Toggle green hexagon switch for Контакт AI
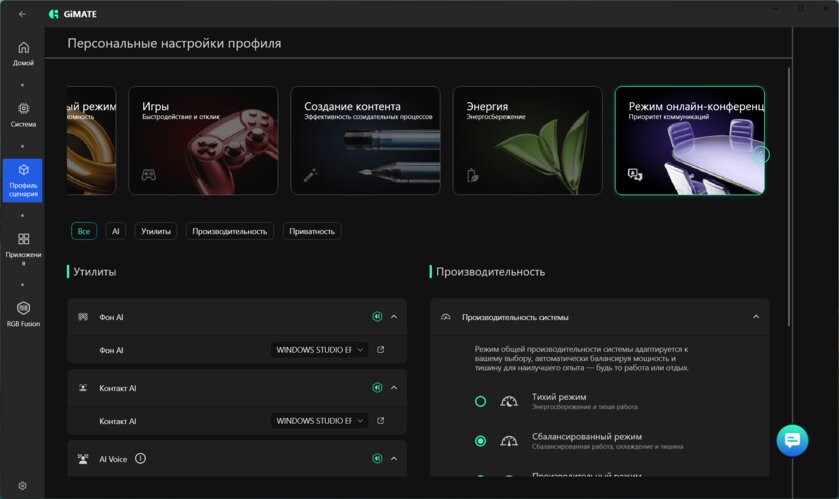 (377, 387)
